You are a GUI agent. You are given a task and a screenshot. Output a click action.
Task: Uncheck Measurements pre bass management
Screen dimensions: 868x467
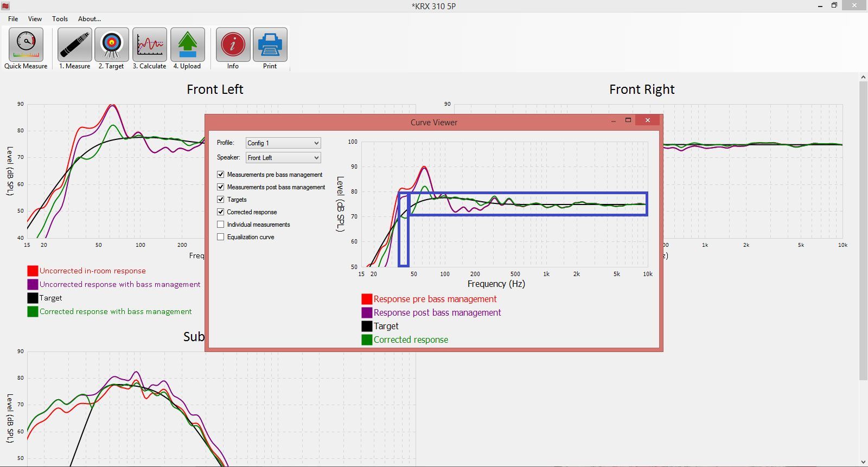[221, 175]
